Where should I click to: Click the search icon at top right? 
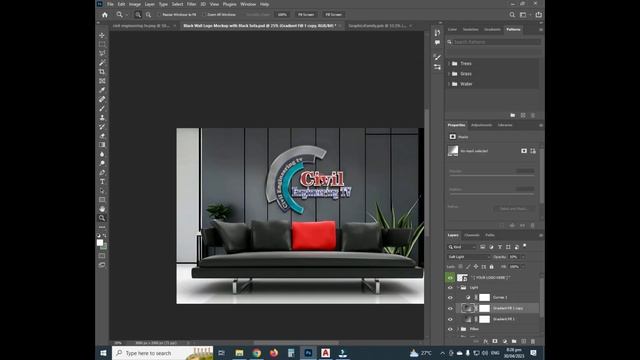(512, 15)
